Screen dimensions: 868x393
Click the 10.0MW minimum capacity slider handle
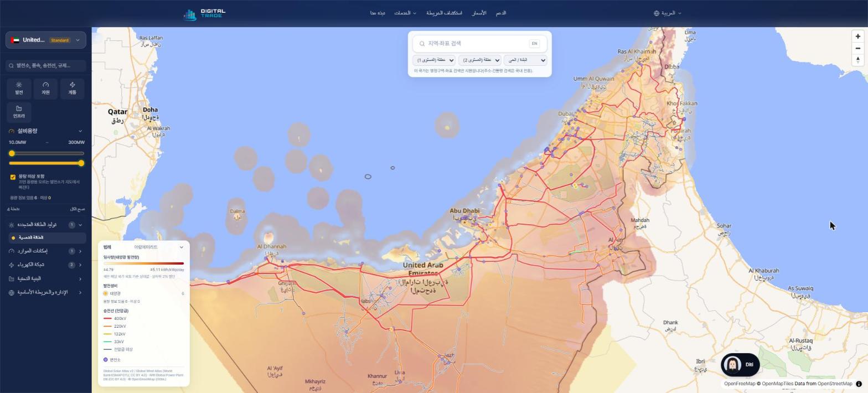click(x=12, y=153)
